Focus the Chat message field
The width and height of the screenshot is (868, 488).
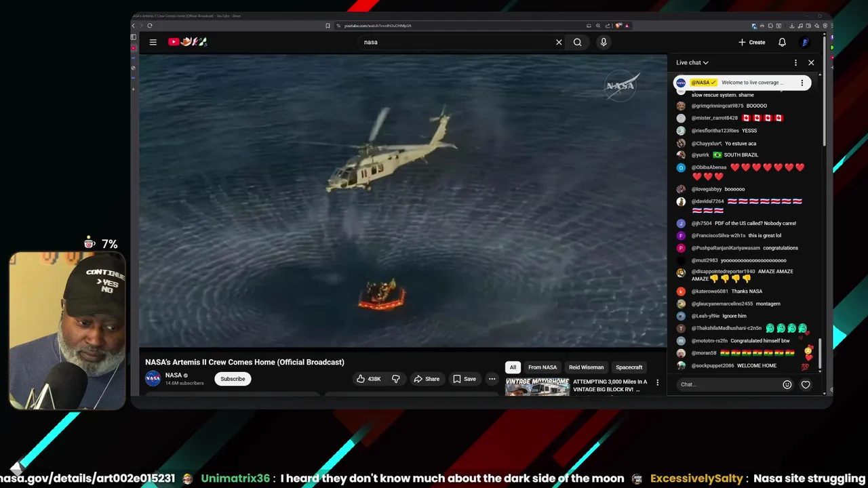click(x=729, y=384)
